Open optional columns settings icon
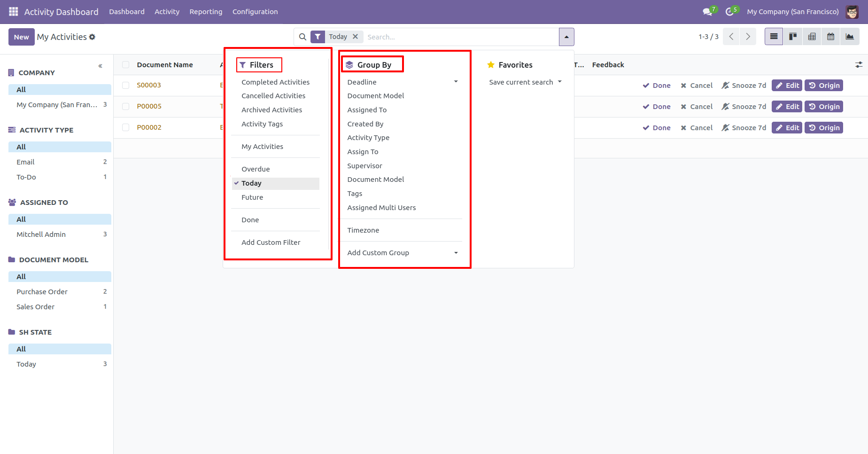This screenshot has height=454, width=868. (x=859, y=65)
